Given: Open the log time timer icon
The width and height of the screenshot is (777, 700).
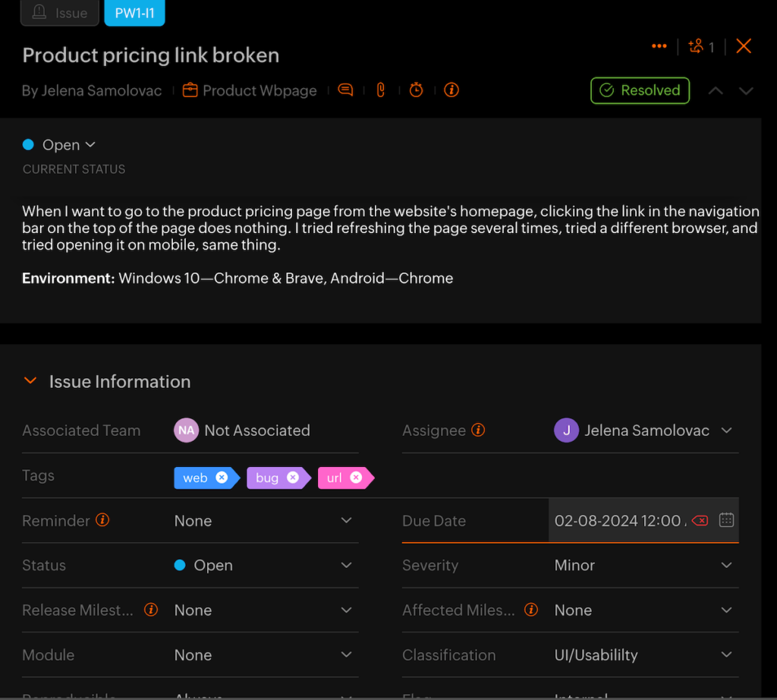Looking at the screenshot, I should pos(416,90).
